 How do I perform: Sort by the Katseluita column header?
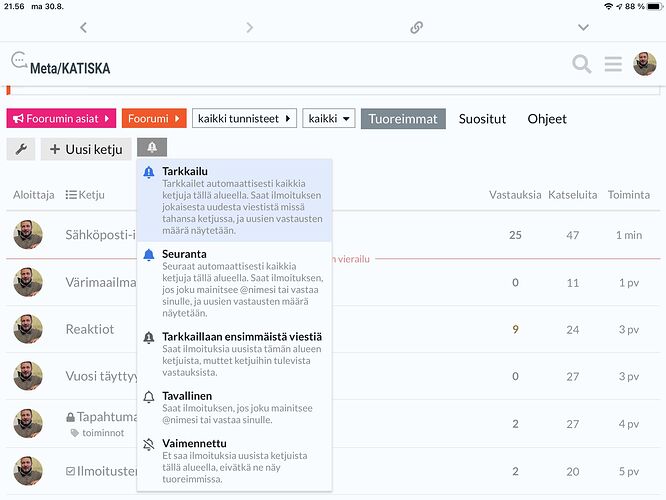(571, 195)
